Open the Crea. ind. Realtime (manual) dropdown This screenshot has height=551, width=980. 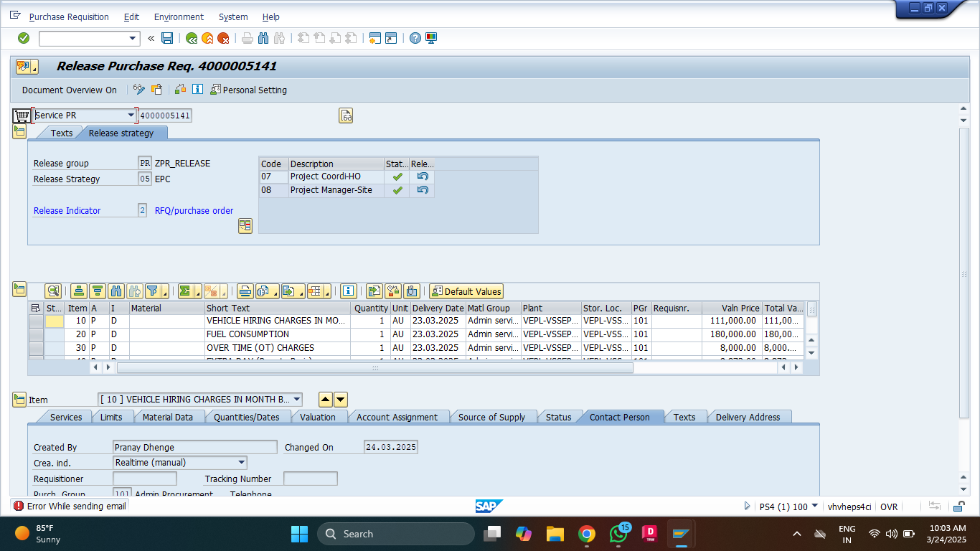[x=241, y=463]
